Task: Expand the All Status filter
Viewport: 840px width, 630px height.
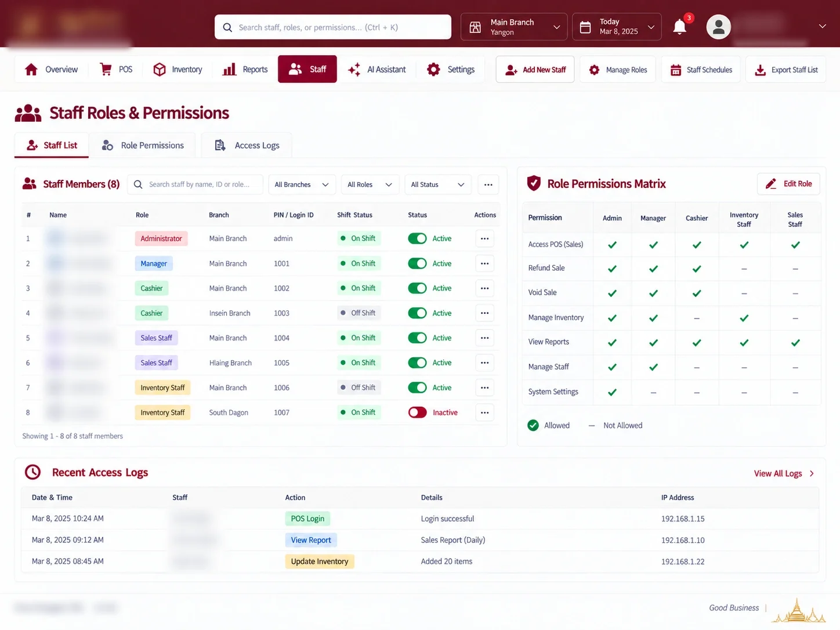Action: (438, 184)
